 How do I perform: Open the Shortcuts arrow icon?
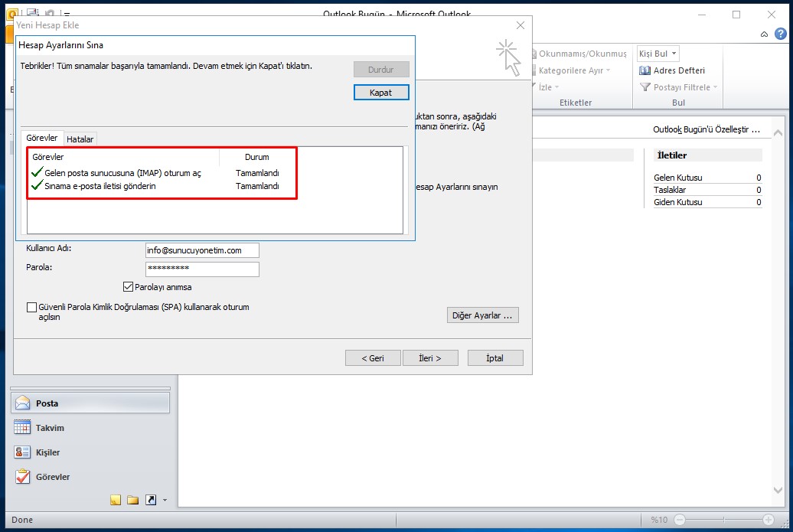tap(151, 500)
